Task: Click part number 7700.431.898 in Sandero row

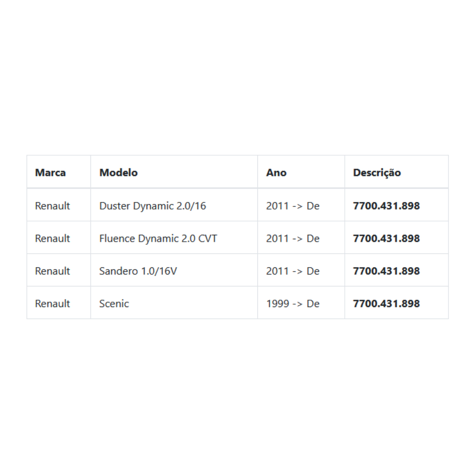Action: tap(386, 271)
